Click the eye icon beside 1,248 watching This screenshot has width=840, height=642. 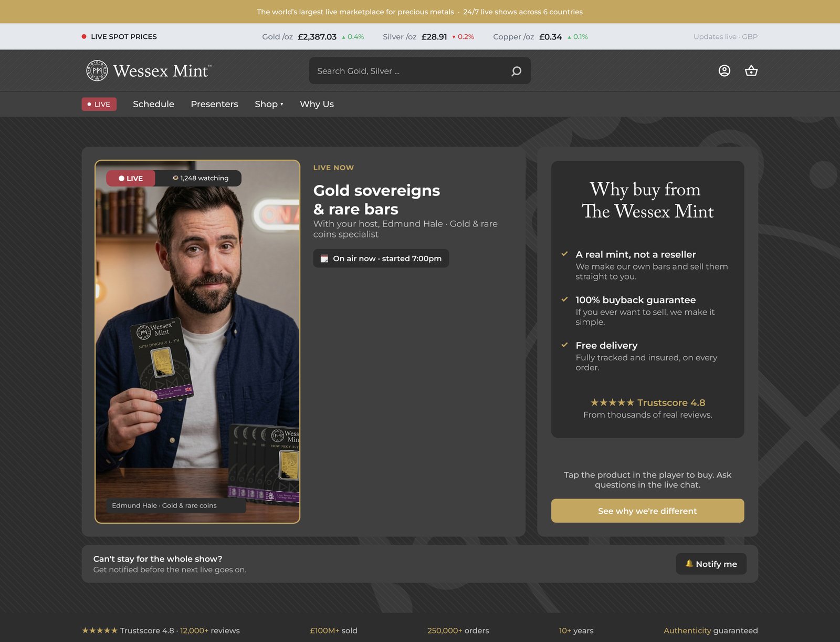click(x=175, y=178)
